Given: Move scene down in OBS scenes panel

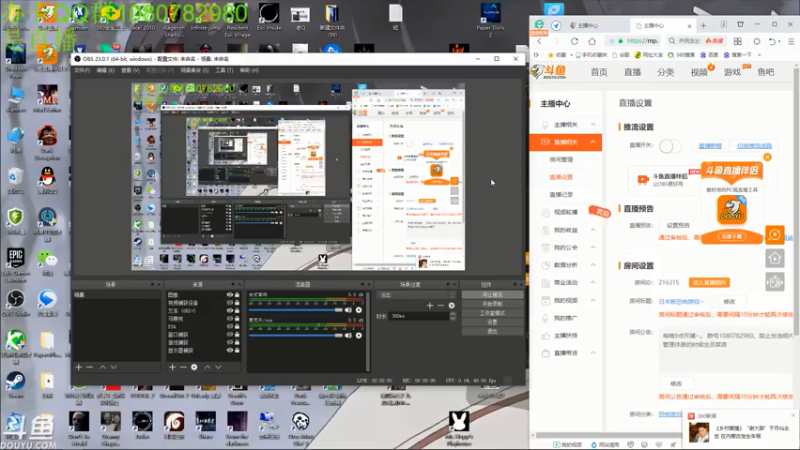Looking at the screenshot, I should click(113, 367).
